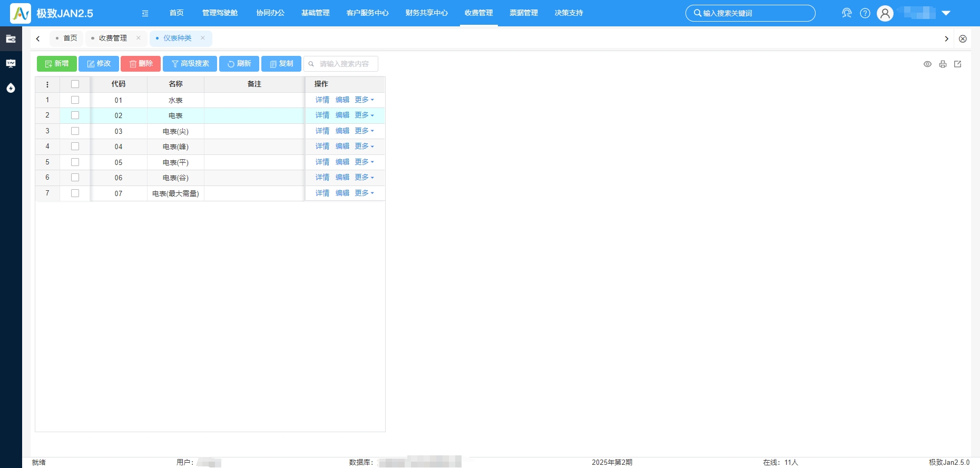Open the 票据管理 menu
Screen dimensions: 980x468
point(524,13)
